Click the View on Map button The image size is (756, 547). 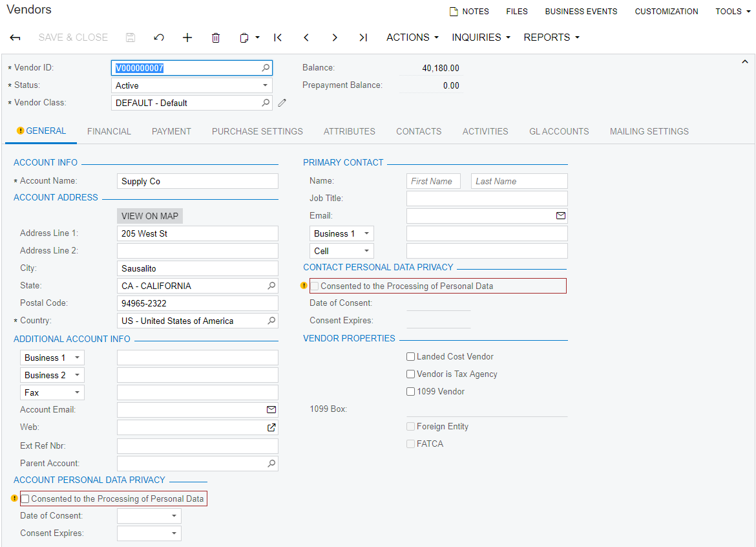click(x=150, y=216)
